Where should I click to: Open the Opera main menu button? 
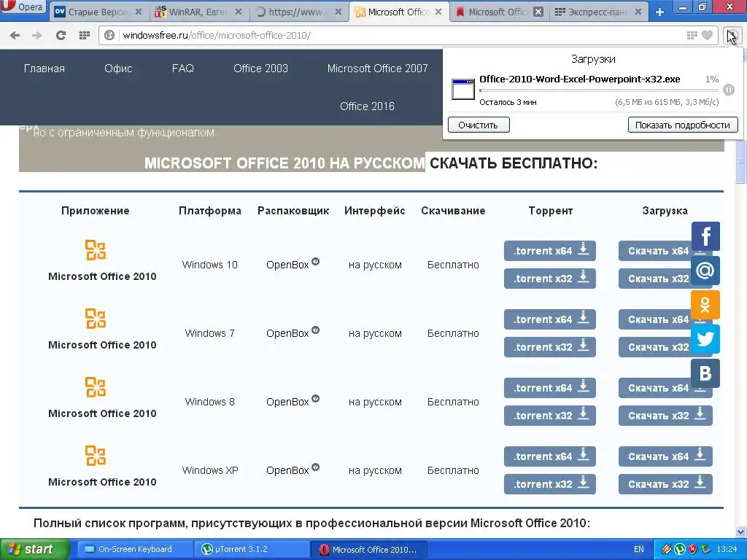click(23, 7)
